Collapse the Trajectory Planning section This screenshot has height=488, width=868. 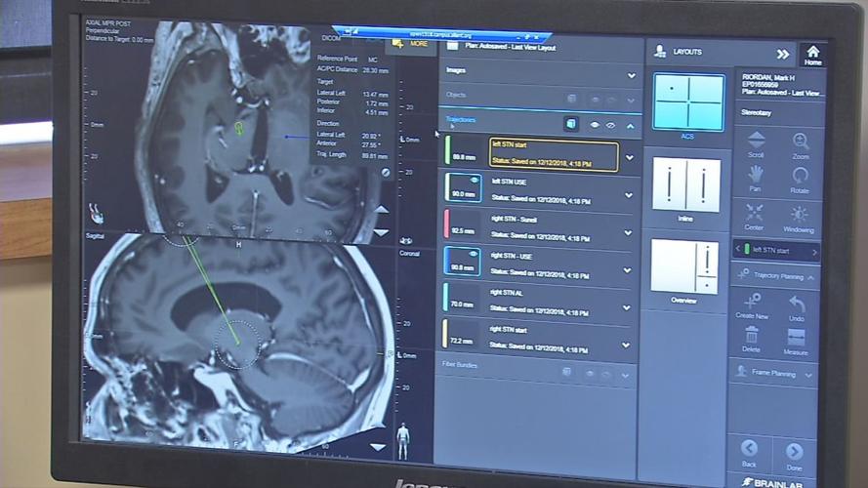[x=810, y=277]
